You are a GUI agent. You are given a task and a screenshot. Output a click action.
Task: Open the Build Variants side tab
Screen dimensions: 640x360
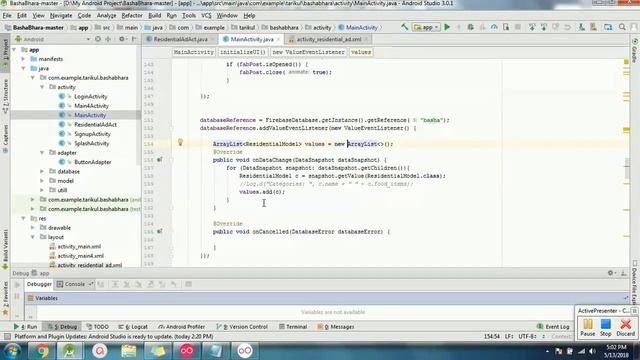tap(5, 249)
